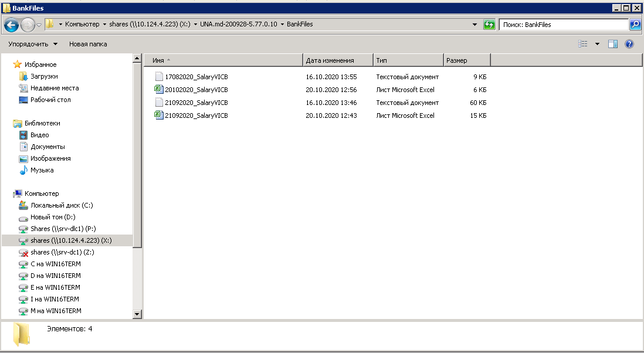Open the Музыка library
The image size is (644, 353).
pos(42,170)
